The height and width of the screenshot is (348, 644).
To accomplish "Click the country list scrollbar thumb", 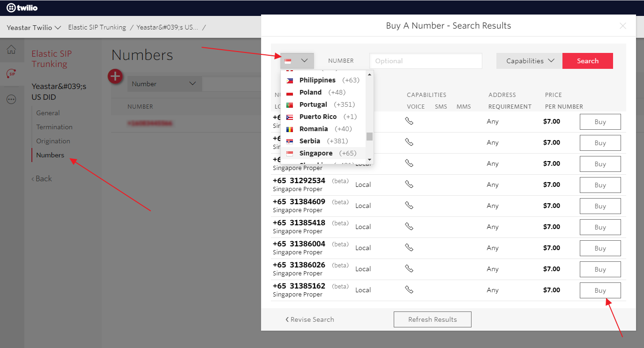I will point(369,136).
